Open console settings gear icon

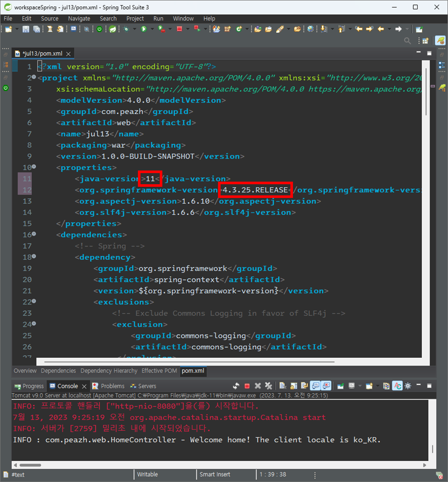pyautogui.click(x=408, y=386)
